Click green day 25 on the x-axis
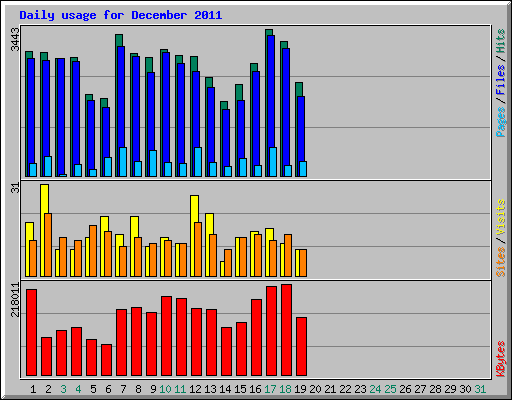Screen dimensions: 512x400 pos(390,389)
